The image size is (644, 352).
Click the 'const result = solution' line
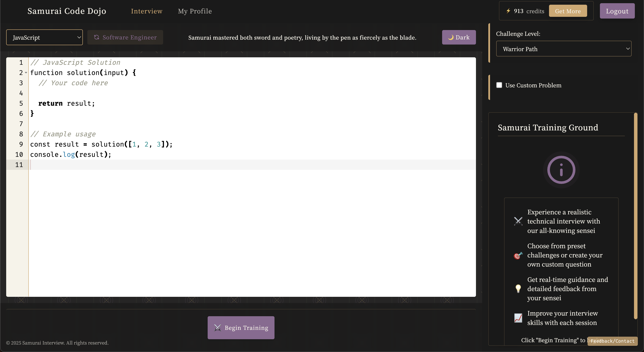tap(101, 144)
